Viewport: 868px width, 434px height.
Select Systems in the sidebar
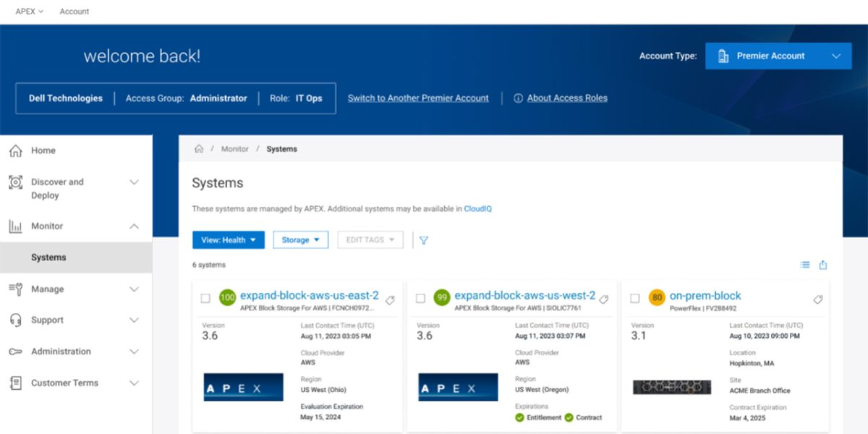(48, 258)
